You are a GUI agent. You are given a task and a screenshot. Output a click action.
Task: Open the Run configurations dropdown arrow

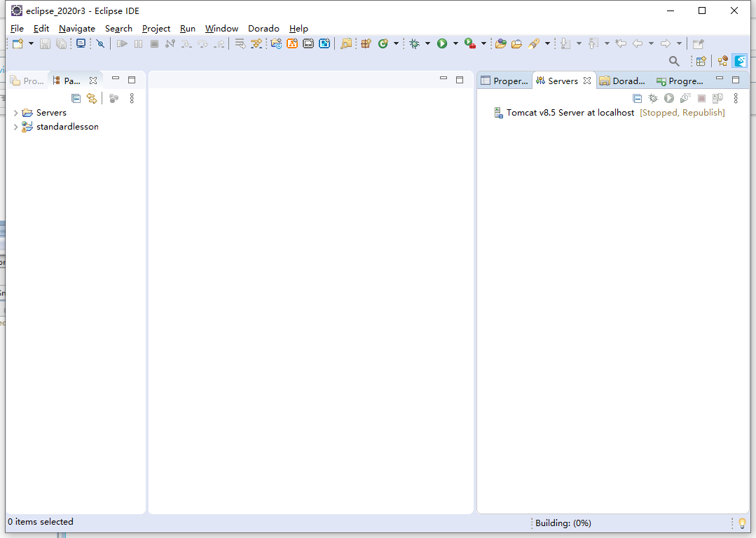[455, 44]
